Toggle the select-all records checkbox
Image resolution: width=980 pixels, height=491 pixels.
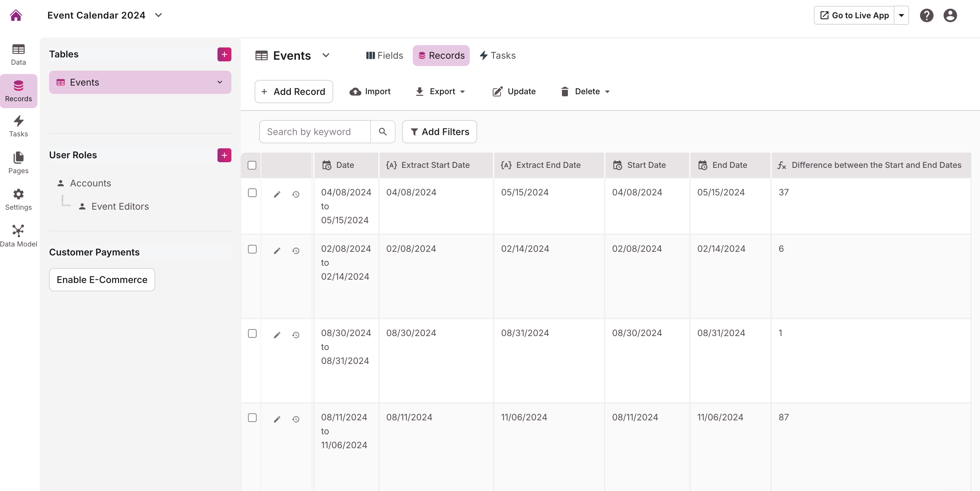click(252, 165)
